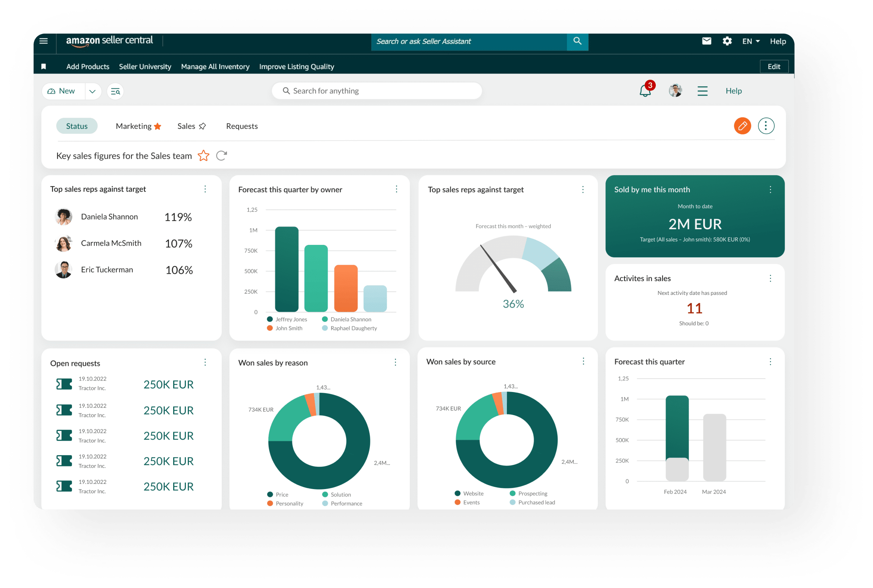Click Carmela McSmith's name

click(x=111, y=243)
